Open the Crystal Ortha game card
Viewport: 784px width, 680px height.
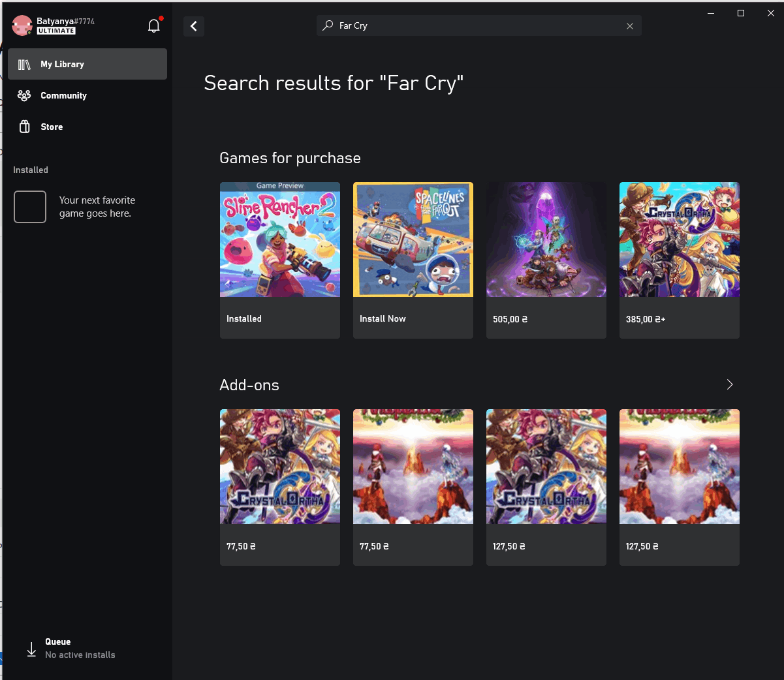tap(680, 260)
